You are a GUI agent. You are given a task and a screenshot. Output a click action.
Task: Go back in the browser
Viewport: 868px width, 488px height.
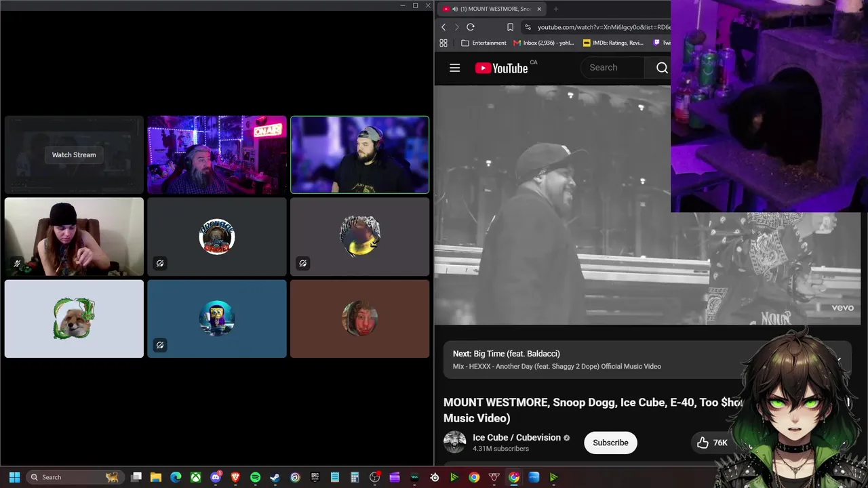pos(443,27)
